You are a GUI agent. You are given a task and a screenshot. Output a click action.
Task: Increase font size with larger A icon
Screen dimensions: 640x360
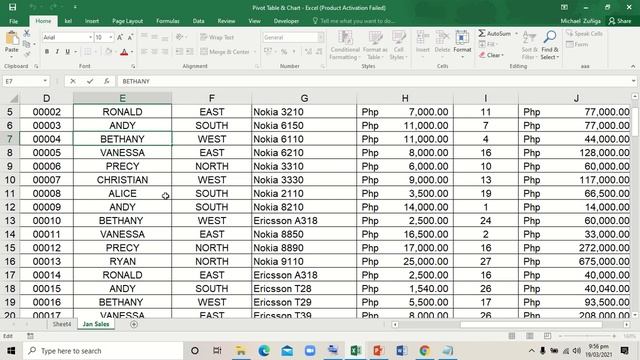pyautogui.click(x=120, y=37)
